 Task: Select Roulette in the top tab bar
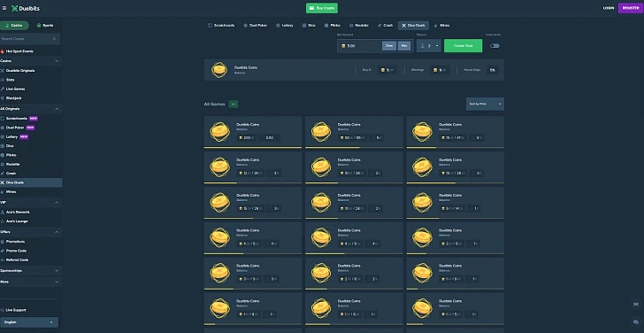[358, 26]
